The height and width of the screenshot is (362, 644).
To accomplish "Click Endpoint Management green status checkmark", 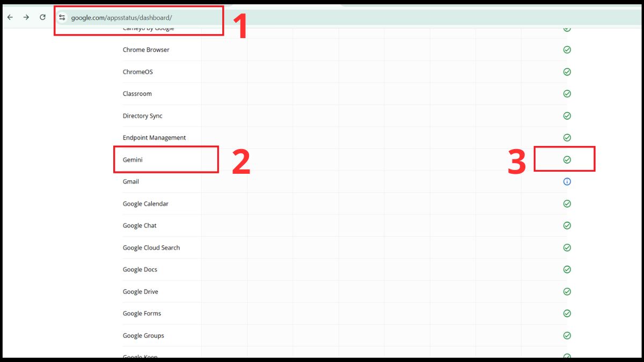I will click(x=567, y=138).
